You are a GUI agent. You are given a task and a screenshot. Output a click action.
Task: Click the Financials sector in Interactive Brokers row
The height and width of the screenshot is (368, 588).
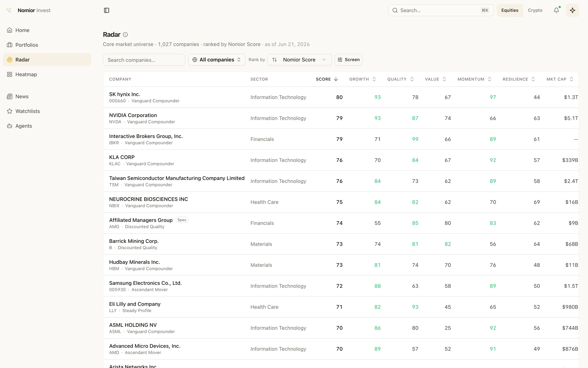(x=262, y=139)
